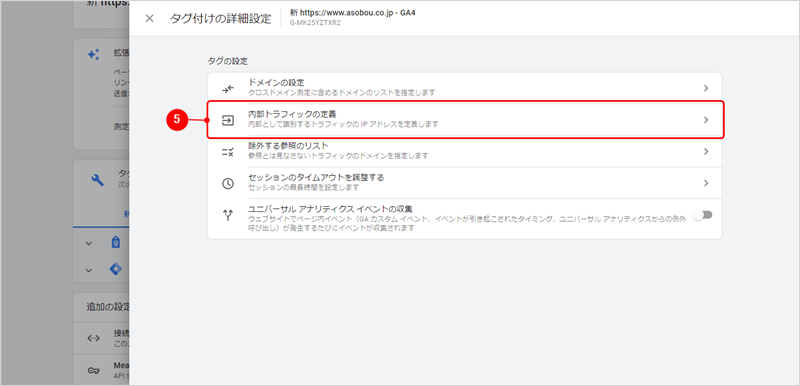Open ドメインの設定 via its right chevron
The image size is (800, 386).
click(x=706, y=88)
